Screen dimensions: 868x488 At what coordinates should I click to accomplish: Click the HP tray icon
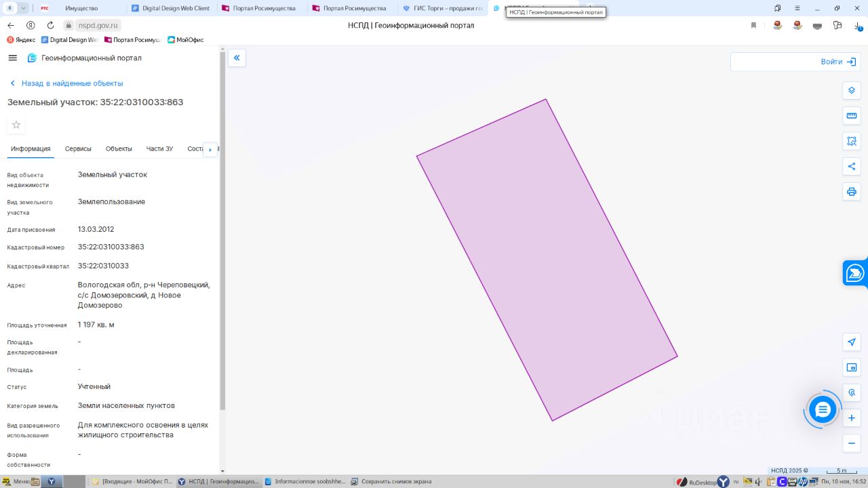pyautogui.click(x=803, y=482)
